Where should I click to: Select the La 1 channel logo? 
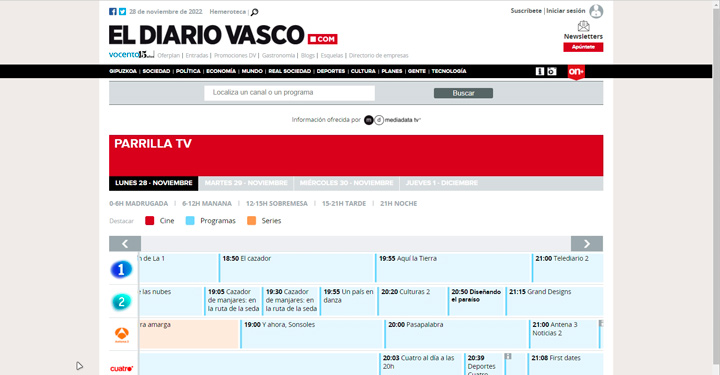pos(121,269)
